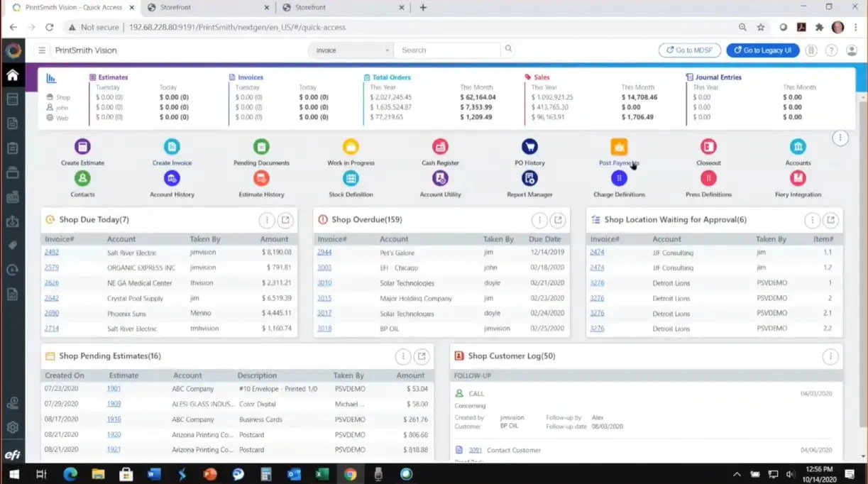The image size is (868, 484).
Task: Launch the Cash Register icon
Action: click(440, 147)
